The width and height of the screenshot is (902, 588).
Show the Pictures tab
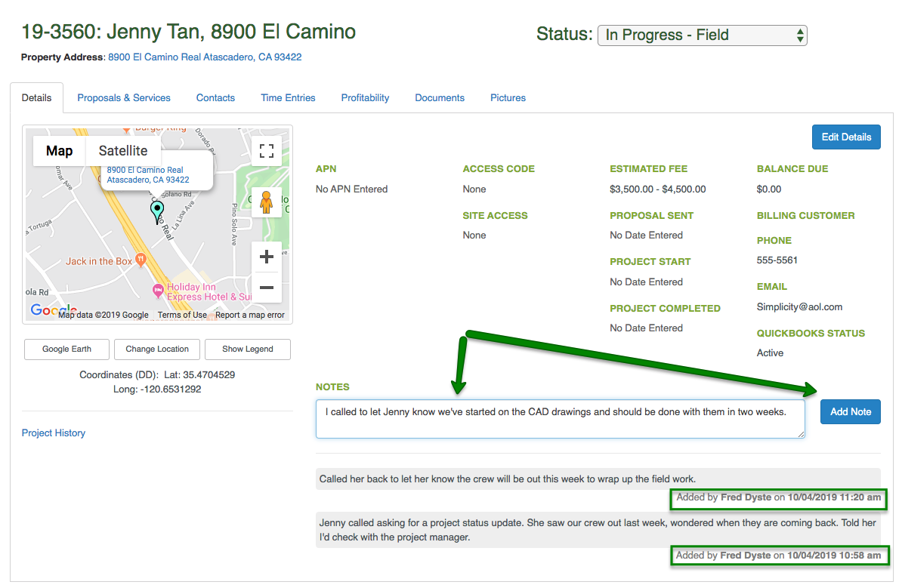508,97
